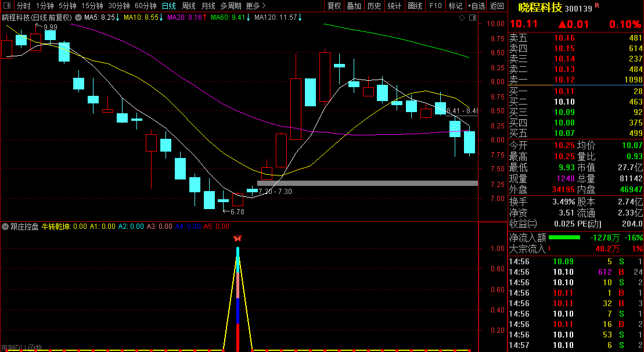This screenshot has width=644, height=352.
Task: Select the 月线 monthly chart tab
Action: [x=208, y=6]
